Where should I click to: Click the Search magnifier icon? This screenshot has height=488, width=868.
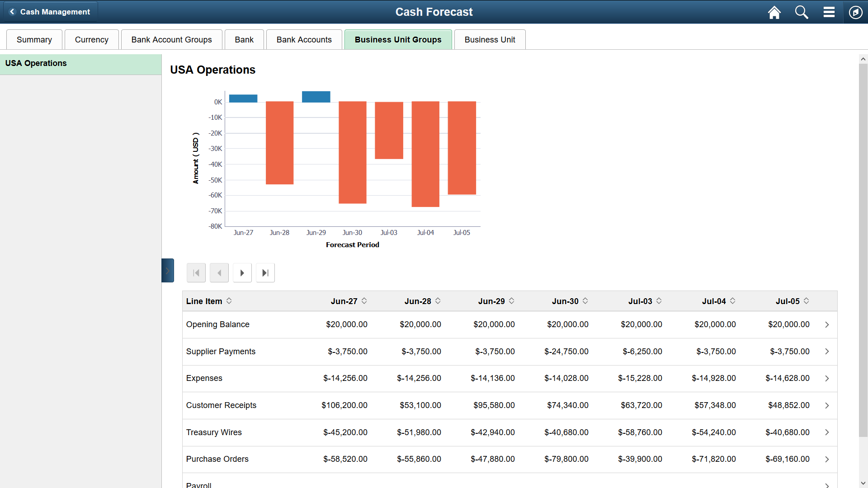pos(802,12)
